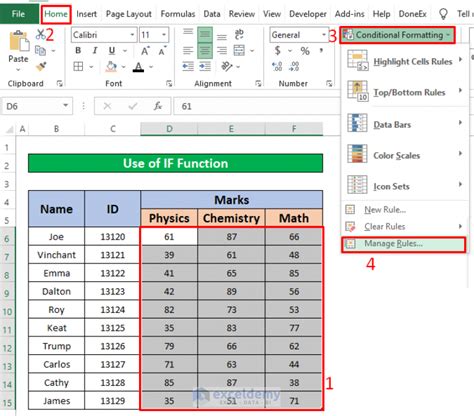Screen dimensions: 474x416
Task: Toggle Underline formatting
Action: point(112,51)
